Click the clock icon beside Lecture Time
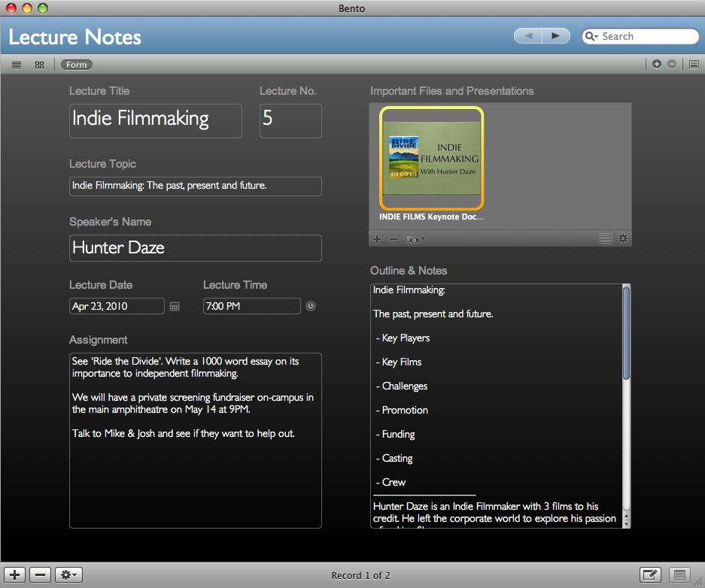Viewport: 705px width, 588px height. coord(311,307)
